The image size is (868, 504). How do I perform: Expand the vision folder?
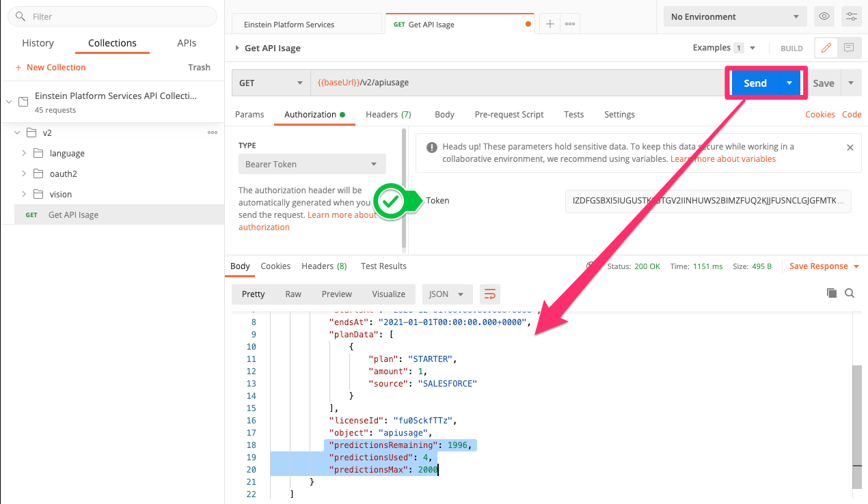click(23, 194)
